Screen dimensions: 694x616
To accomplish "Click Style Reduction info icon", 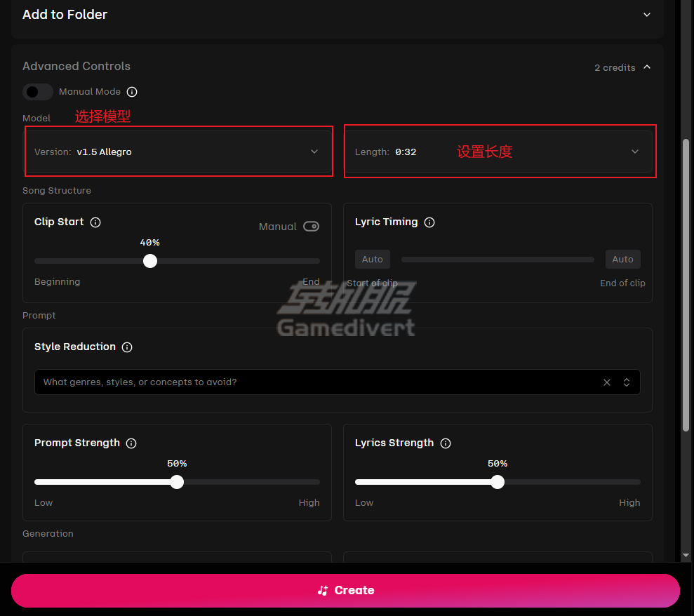I will tap(127, 347).
